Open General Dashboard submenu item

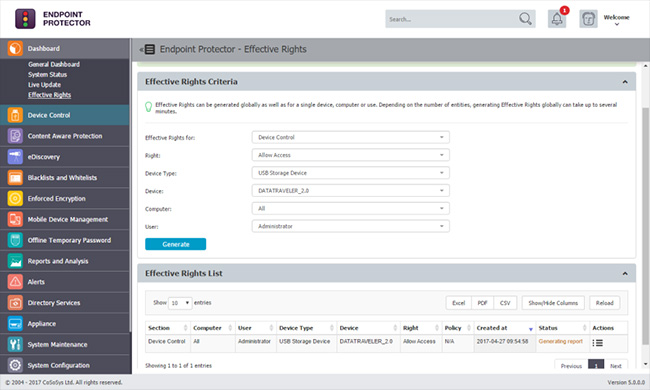(x=54, y=64)
